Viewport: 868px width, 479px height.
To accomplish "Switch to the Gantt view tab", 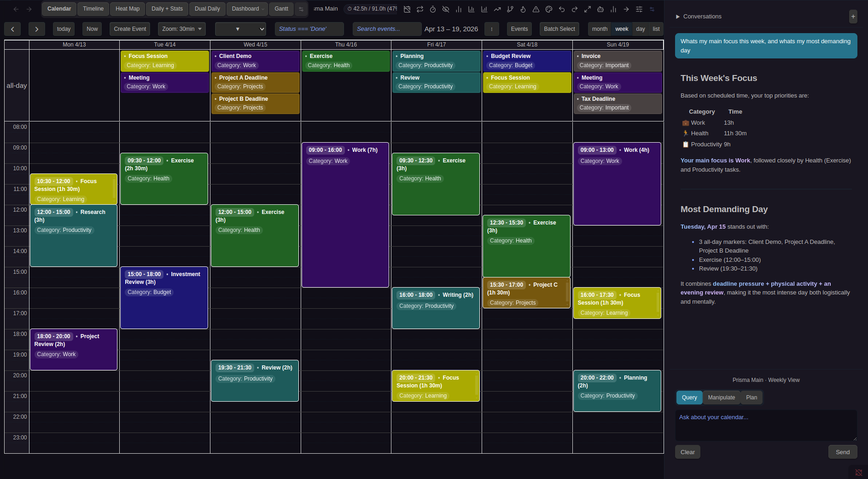I will pyautogui.click(x=281, y=9).
